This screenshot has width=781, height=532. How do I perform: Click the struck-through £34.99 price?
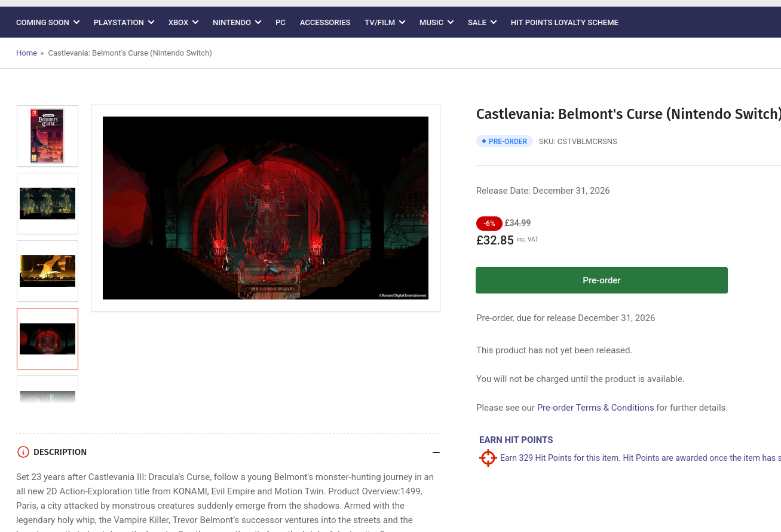(517, 223)
